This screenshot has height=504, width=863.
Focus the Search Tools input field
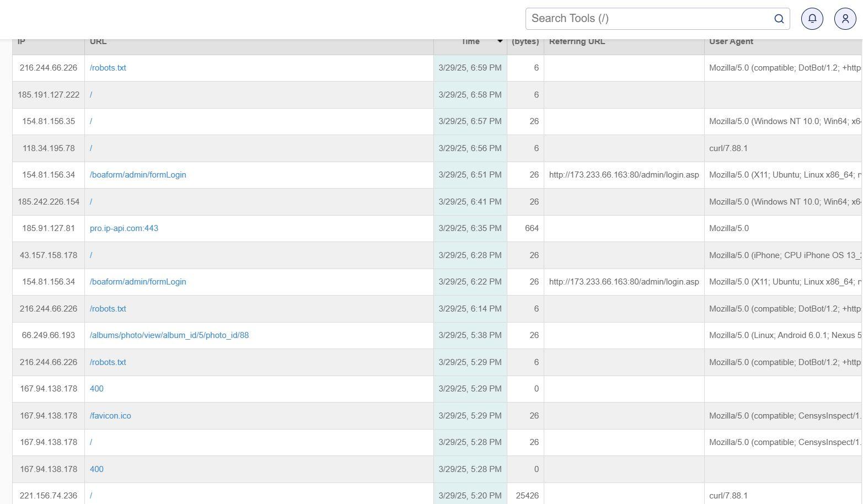648,19
